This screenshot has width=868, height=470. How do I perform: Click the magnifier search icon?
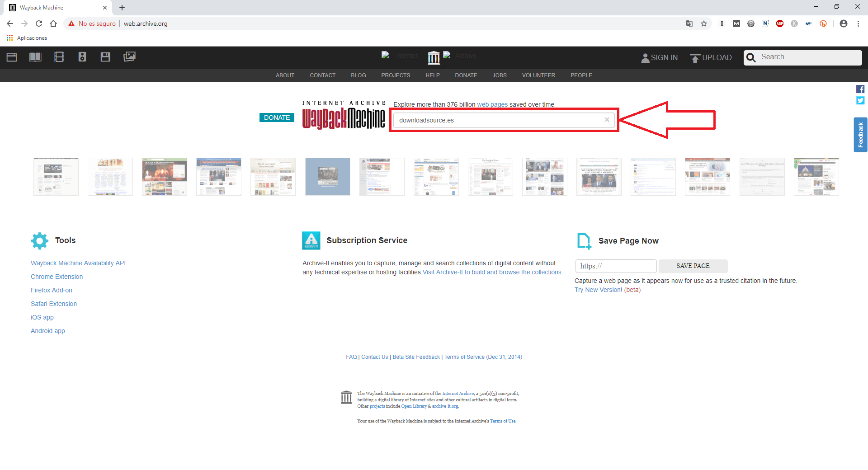click(x=751, y=57)
